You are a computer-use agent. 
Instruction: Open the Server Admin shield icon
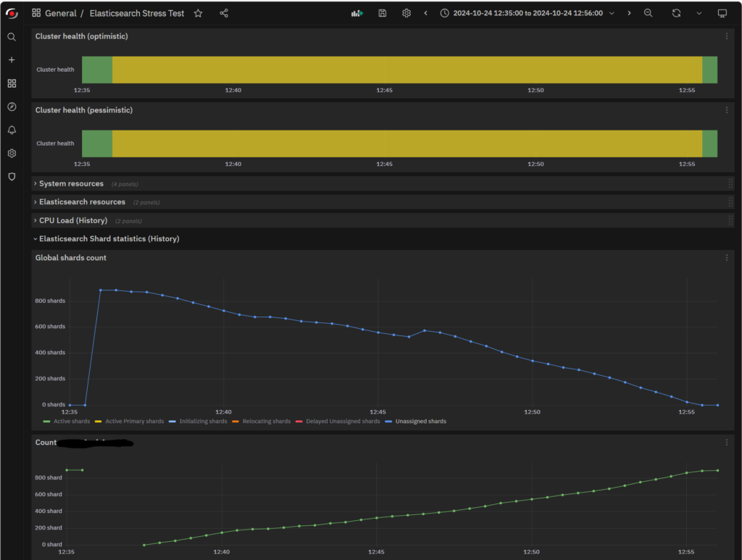point(12,177)
